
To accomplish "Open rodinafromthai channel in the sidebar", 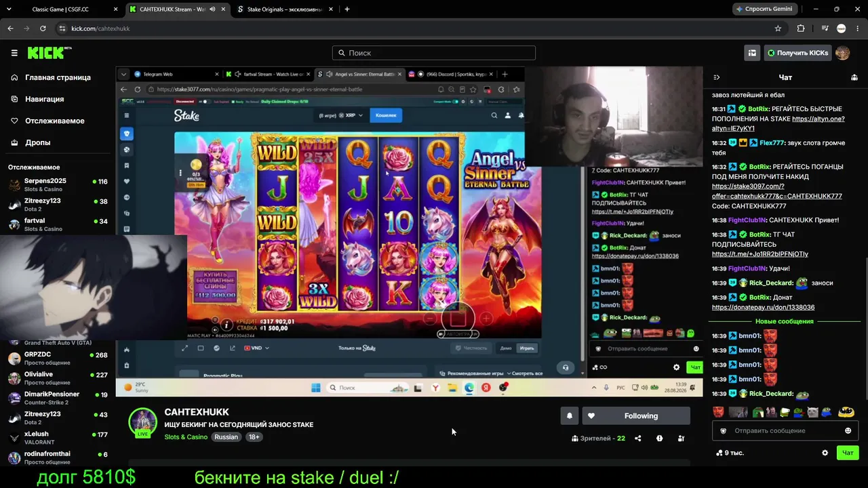I will click(58, 457).
